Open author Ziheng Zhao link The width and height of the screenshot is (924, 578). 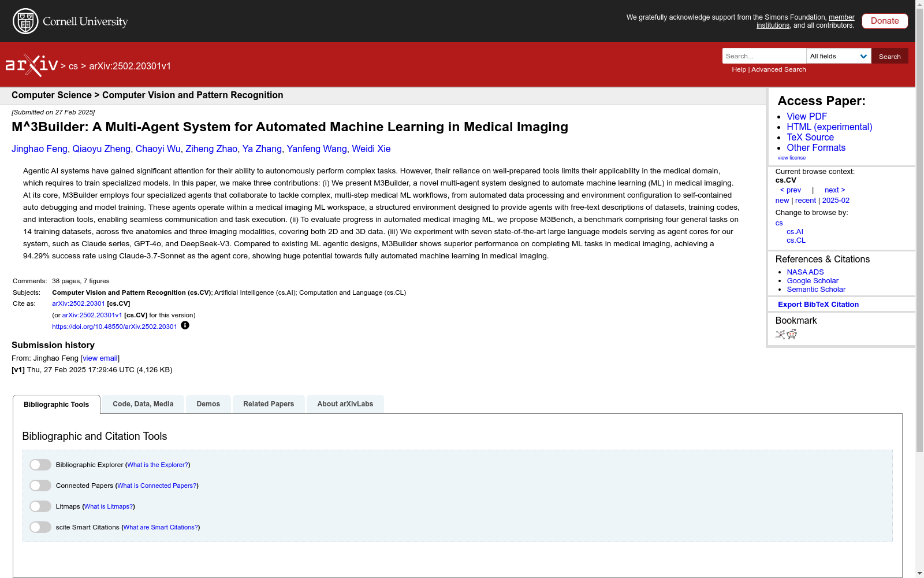(211, 149)
